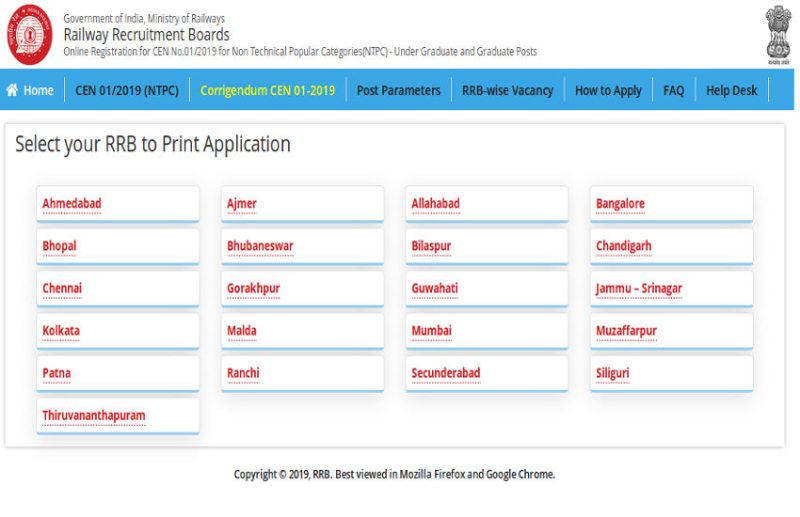Click the Indian Railways red logo
800x517 pixels.
29,34
